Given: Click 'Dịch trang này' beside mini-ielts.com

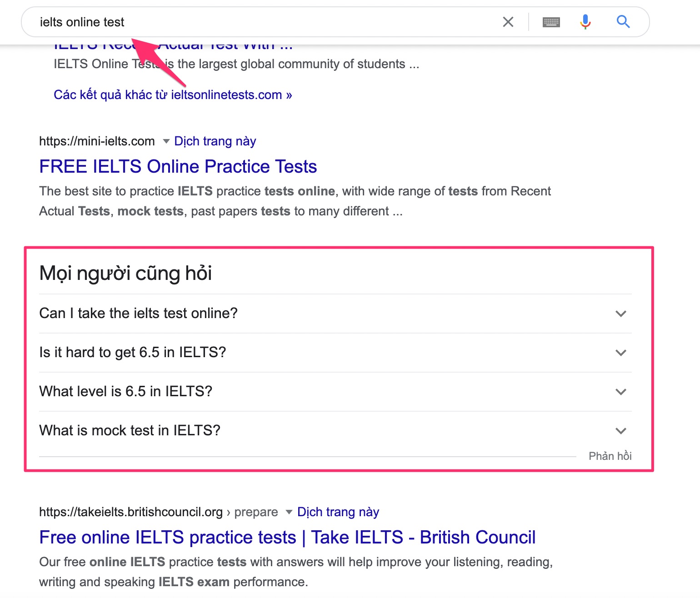Looking at the screenshot, I should (x=215, y=141).
